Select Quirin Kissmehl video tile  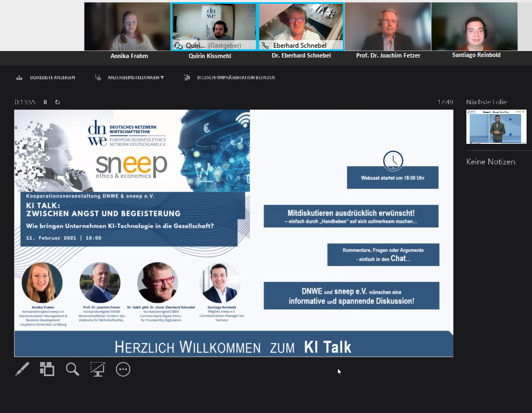point(214,27)
